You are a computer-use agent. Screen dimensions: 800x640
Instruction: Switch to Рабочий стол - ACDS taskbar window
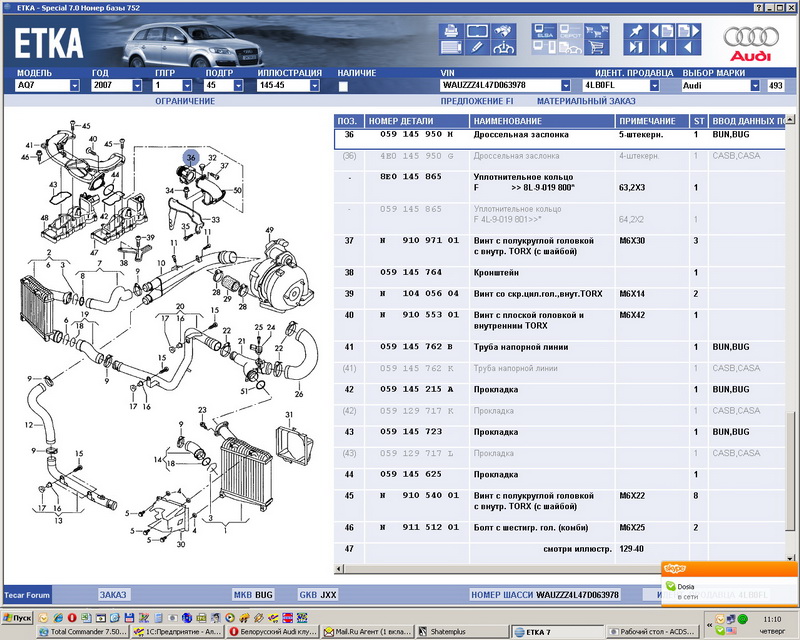point(652,632)
